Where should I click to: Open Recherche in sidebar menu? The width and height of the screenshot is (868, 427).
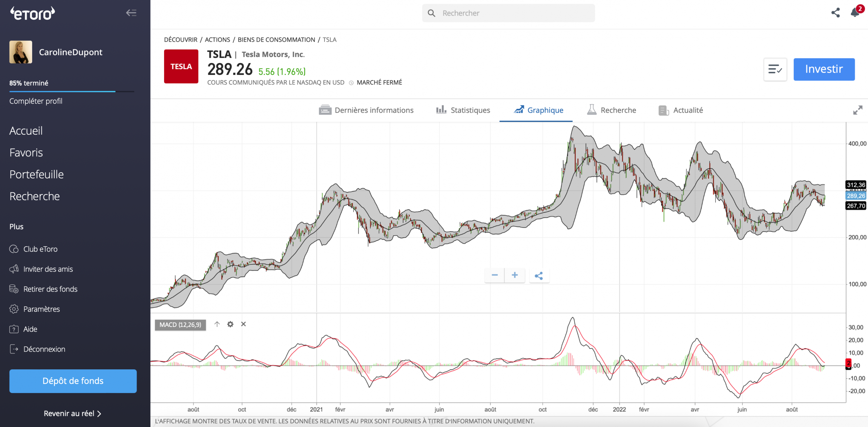tap(35, 196)
